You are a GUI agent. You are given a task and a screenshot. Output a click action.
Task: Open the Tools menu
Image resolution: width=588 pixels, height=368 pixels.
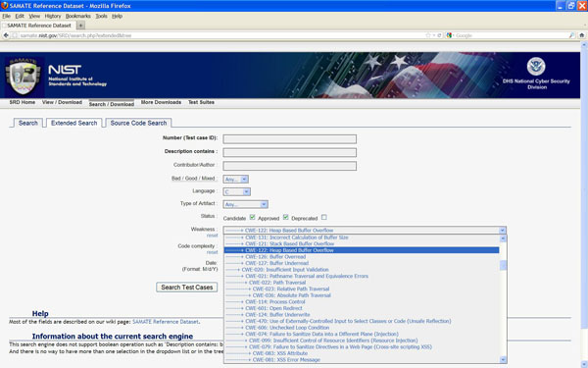101,16
